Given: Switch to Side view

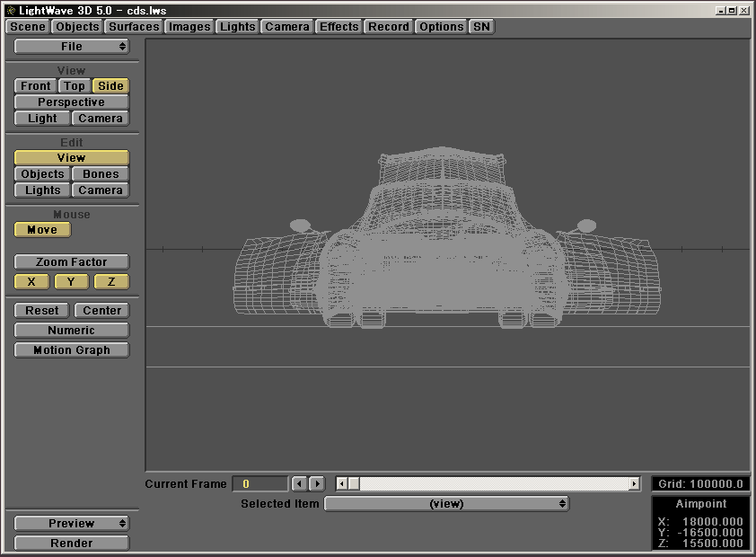Looking at the screenshot, I should pos(110,86).
